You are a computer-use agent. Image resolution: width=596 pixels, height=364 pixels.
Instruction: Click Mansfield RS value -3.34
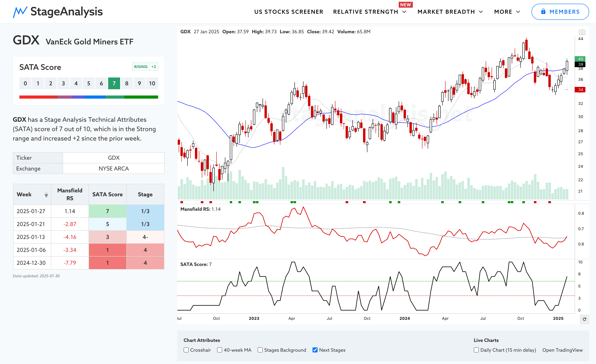(70, 250)
